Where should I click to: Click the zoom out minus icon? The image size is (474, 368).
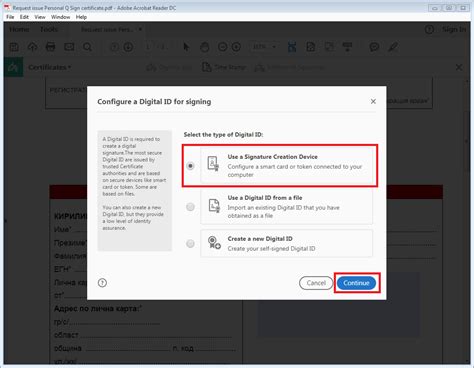point(222,47)
